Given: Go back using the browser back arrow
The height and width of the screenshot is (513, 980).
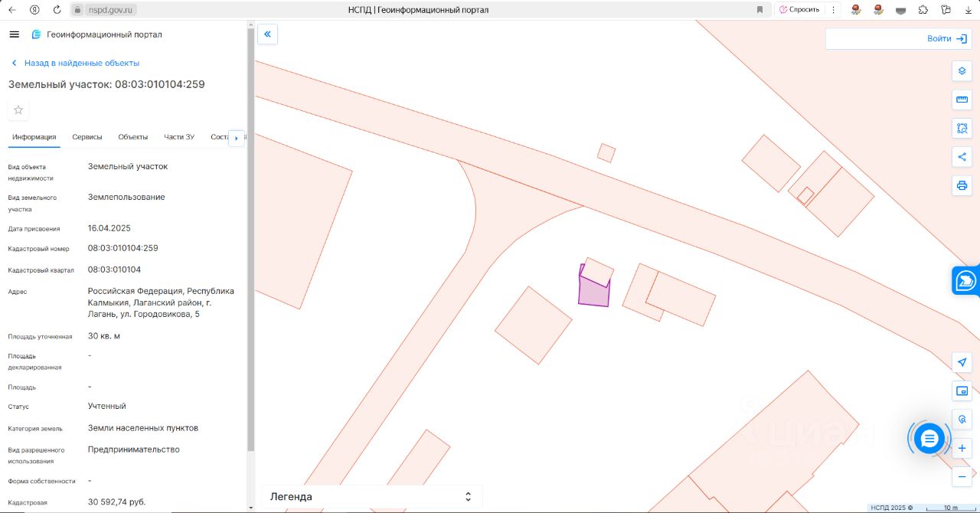Looking at the screenshot, I should click(11, 10).
